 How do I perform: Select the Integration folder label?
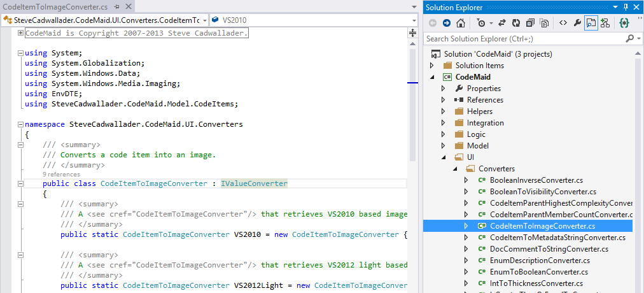[486, 123]
